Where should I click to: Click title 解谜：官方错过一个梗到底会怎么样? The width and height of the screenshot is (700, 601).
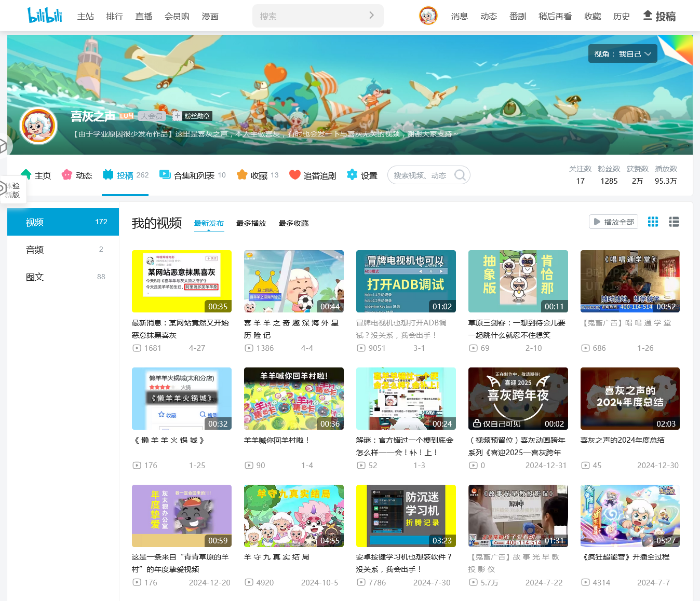(x=405, y=446)
